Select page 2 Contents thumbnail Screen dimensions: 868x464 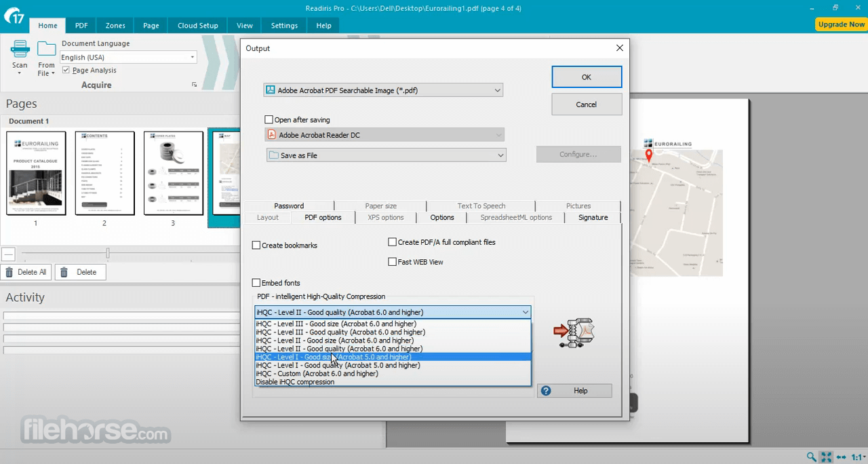coord(104,173)
